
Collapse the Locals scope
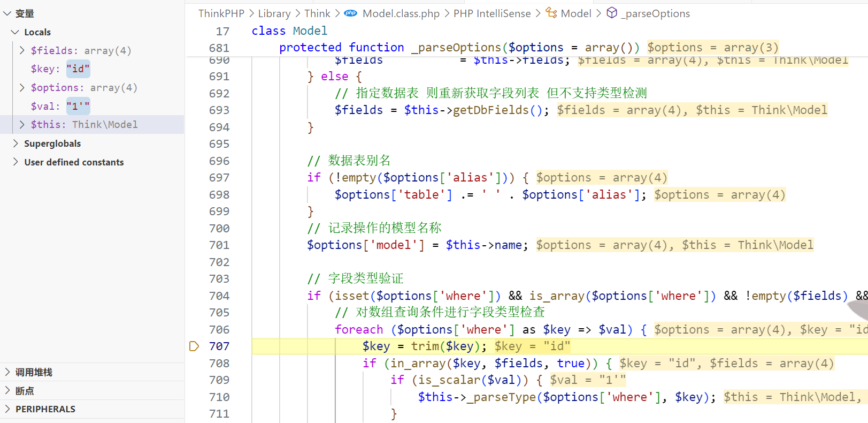tap(15, 32)
